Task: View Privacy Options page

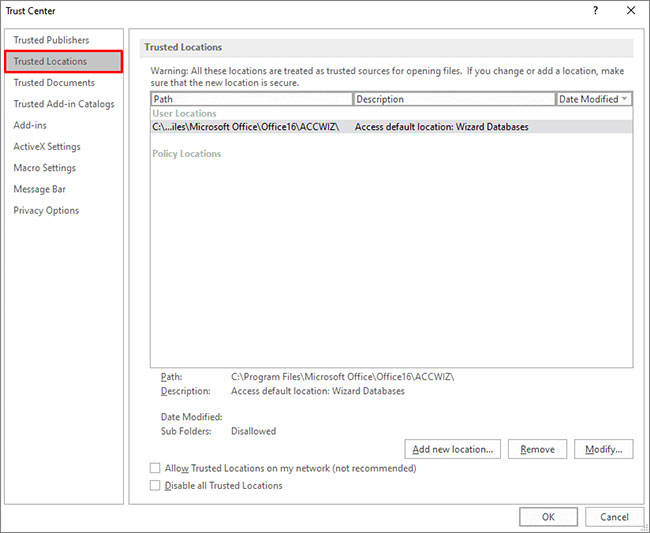Action: coord(46,210)
